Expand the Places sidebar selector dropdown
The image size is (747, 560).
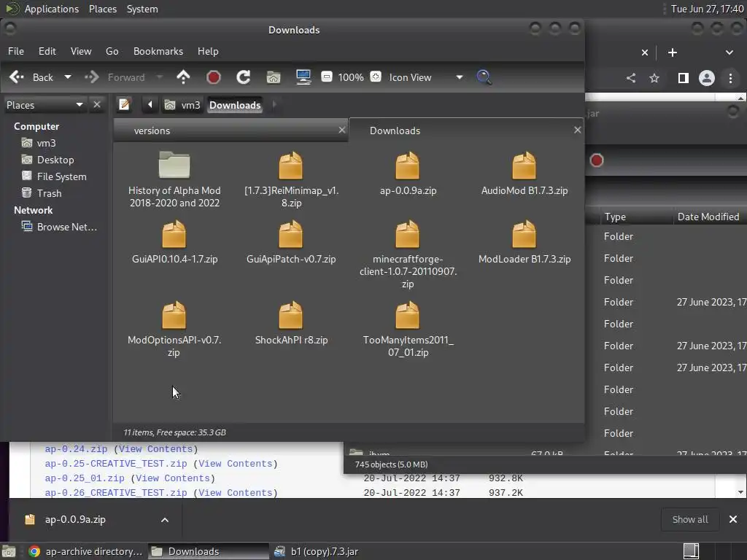pyautogui.click(x=44, y=105)
